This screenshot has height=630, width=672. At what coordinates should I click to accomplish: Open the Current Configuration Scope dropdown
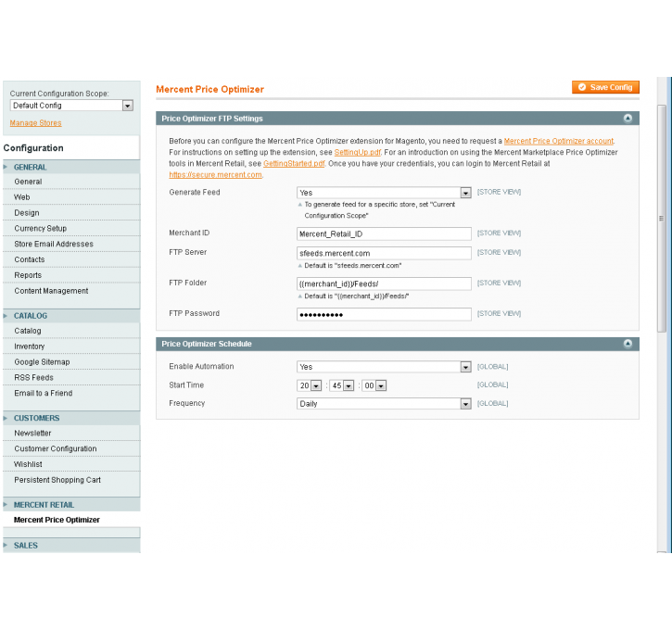71,106
